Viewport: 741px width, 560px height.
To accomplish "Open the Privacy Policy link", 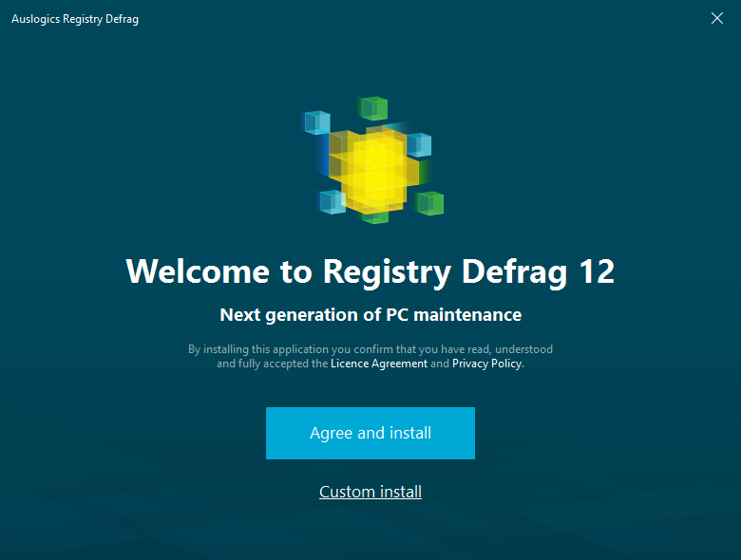I will pos(486,364).
